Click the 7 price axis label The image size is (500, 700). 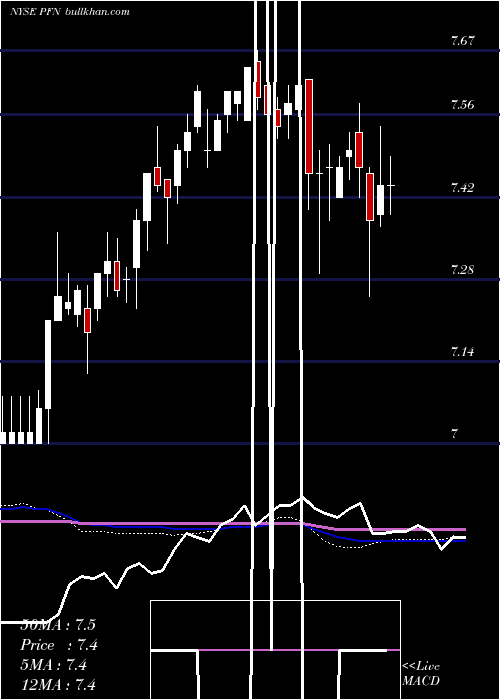(x=454, y=433)
